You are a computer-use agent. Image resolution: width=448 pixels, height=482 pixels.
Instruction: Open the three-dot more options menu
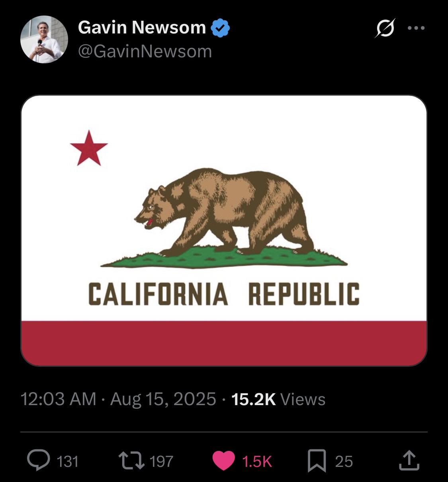(416, 28)
